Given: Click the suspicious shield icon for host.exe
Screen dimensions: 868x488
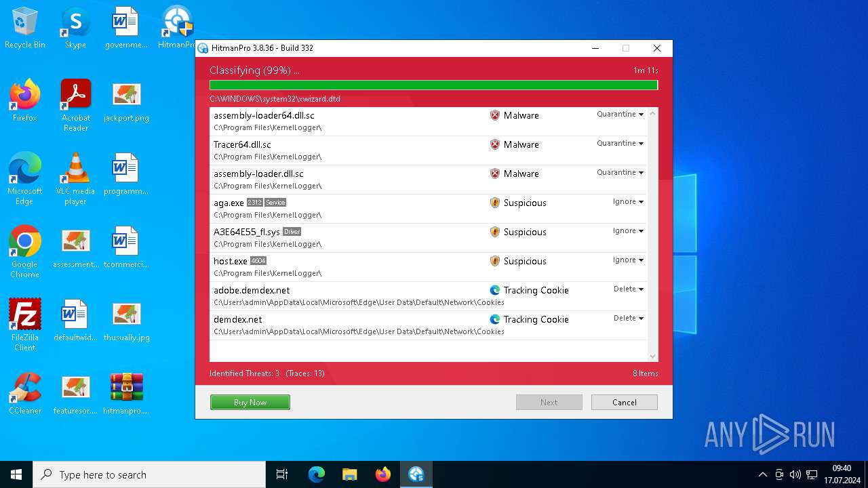Looking at the screenshot, I should 495,261.
